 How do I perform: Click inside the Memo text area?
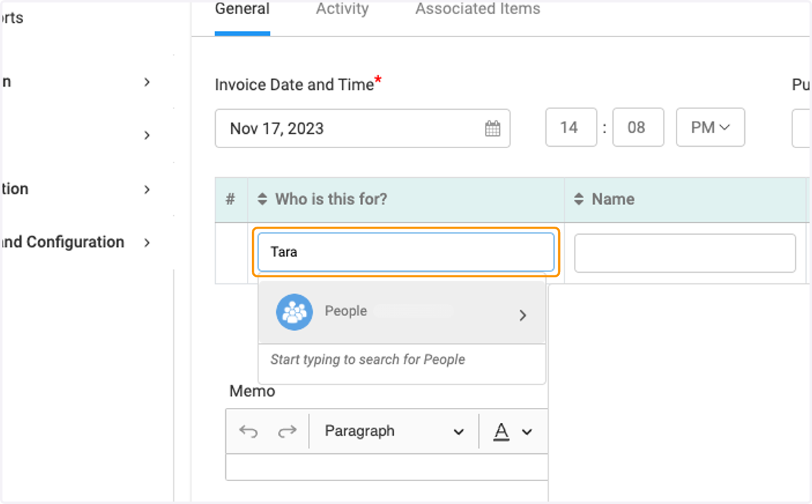click(387, 468)
